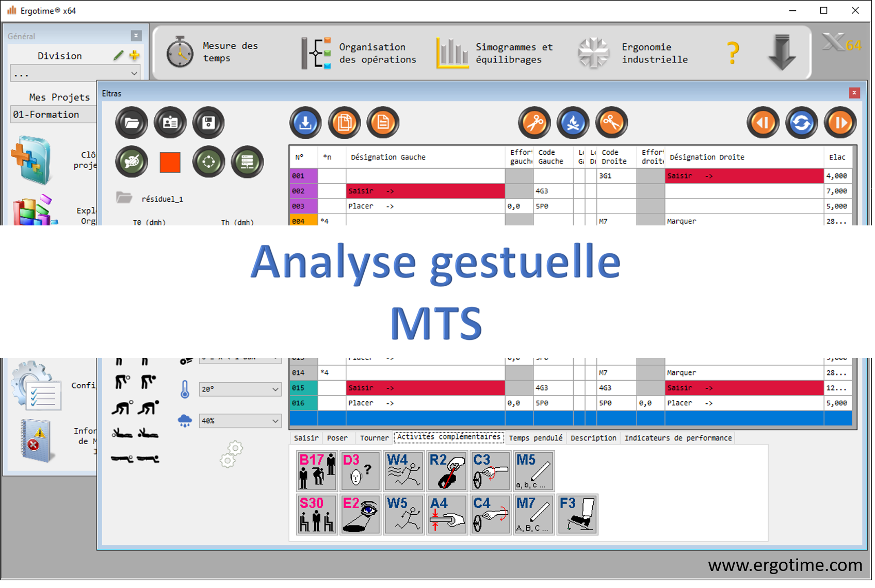Toggle kneeling posture with white head
This screenshot has width=875, height=588.
pos(123,408)
